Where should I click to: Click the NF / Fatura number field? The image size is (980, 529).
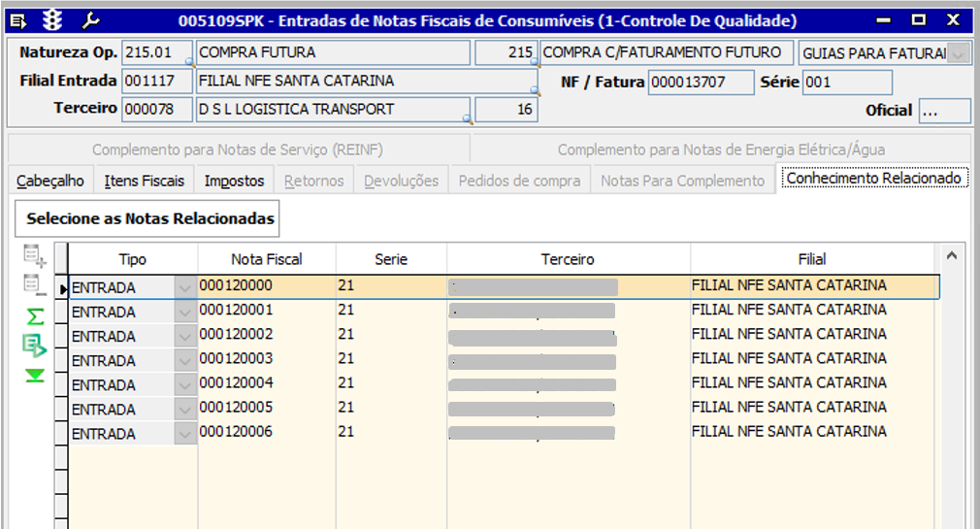click(699, 83)
